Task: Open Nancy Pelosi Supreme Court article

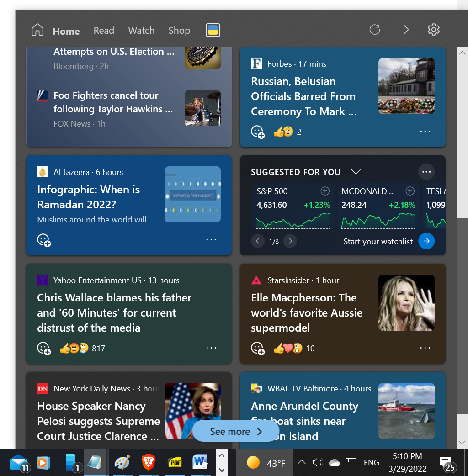Action: (x=98, y=421)
